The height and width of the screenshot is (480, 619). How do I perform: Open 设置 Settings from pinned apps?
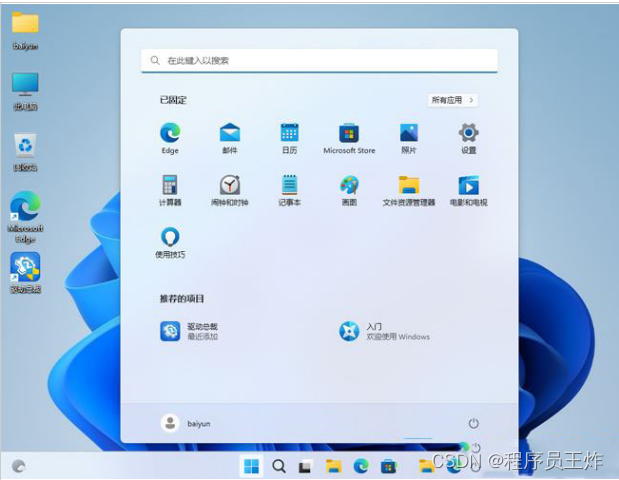[x=469, y=139]
